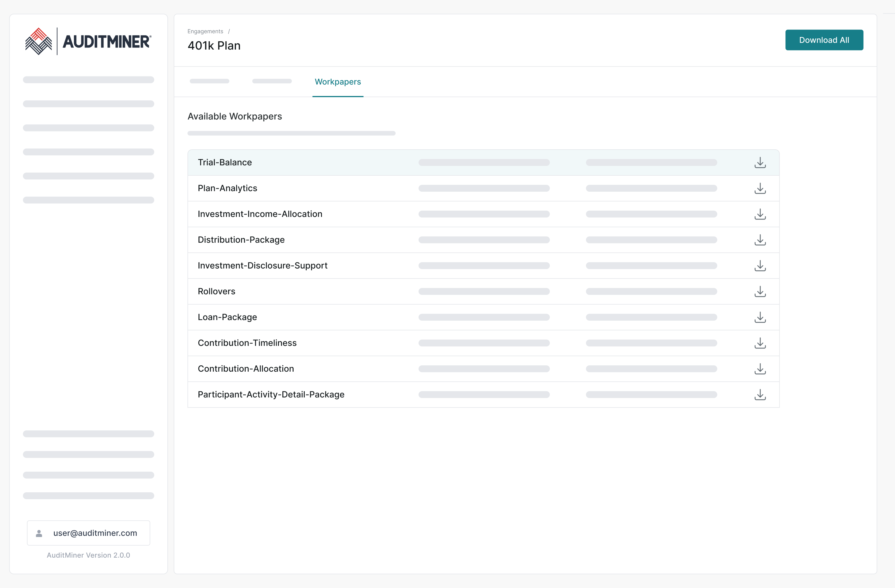Download the Distribution-Package workpaper
895x588 pixels.
[x=760, y=240]
